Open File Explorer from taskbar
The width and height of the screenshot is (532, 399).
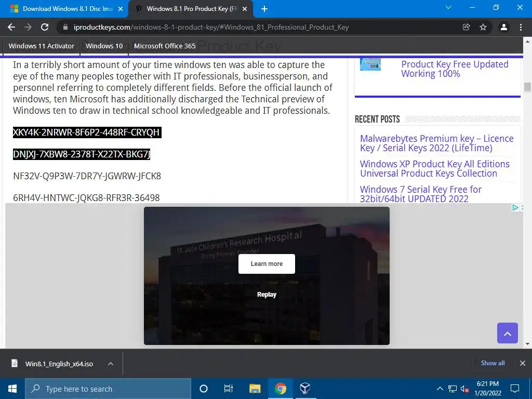pos(255,389)
